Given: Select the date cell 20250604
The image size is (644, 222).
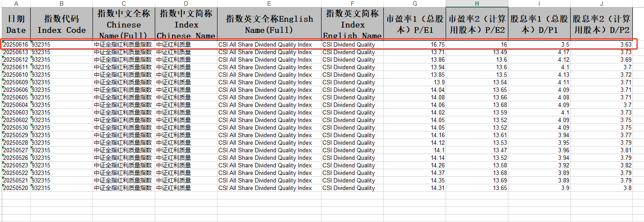Looking at the screenshot, I should (x=16, y=105).
